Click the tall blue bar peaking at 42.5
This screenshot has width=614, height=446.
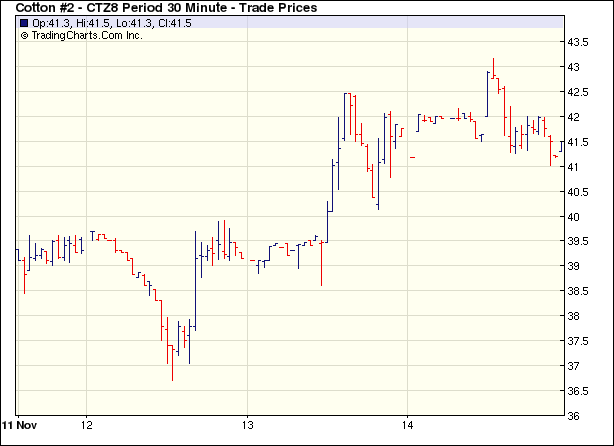(x=345, y=115)
